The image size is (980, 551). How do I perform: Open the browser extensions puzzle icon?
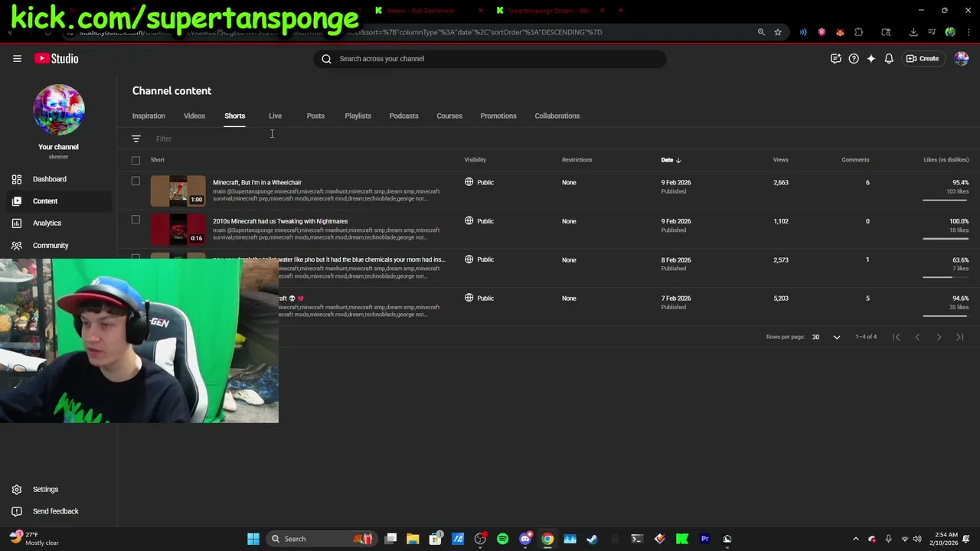858,32
